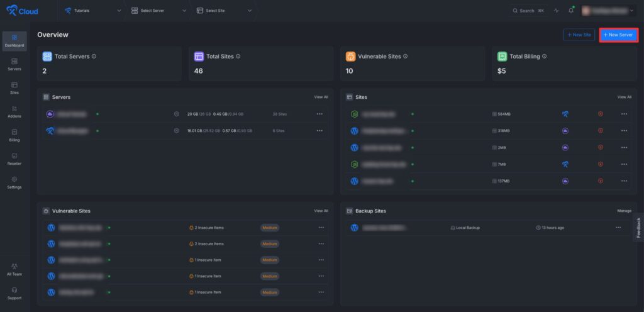Expand the user account dropdown

[608, 11]
